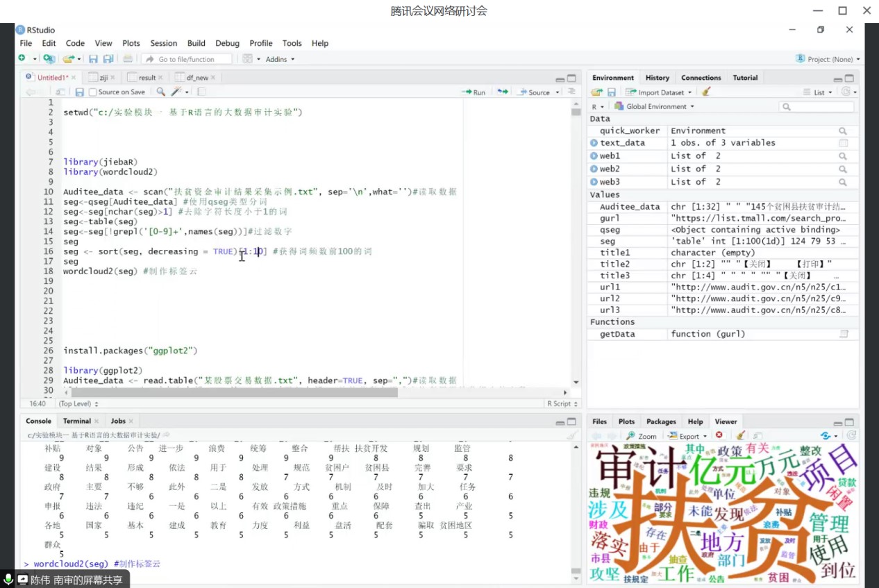Viewport: 879px width, 588px height.
Task: Click the Run button in editor
Action: click(474, 92)
